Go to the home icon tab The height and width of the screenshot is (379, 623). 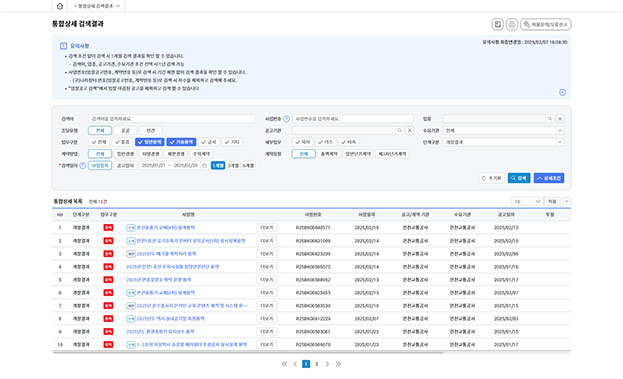60,6
